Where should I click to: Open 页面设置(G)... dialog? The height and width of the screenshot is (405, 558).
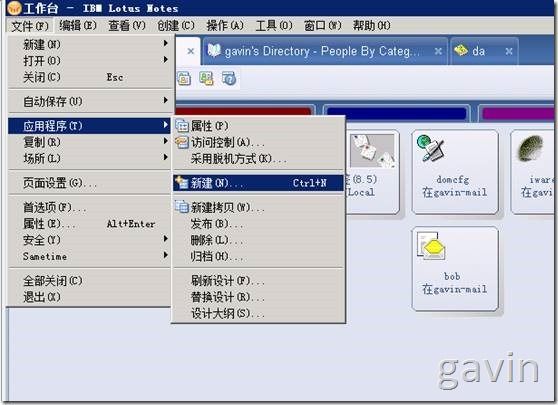tap(90, 183)
